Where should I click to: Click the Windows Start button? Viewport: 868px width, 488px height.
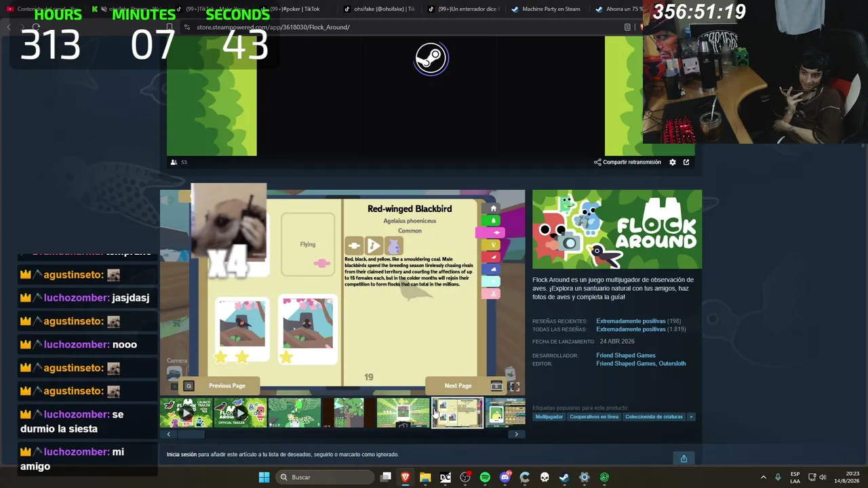point(264,477)
